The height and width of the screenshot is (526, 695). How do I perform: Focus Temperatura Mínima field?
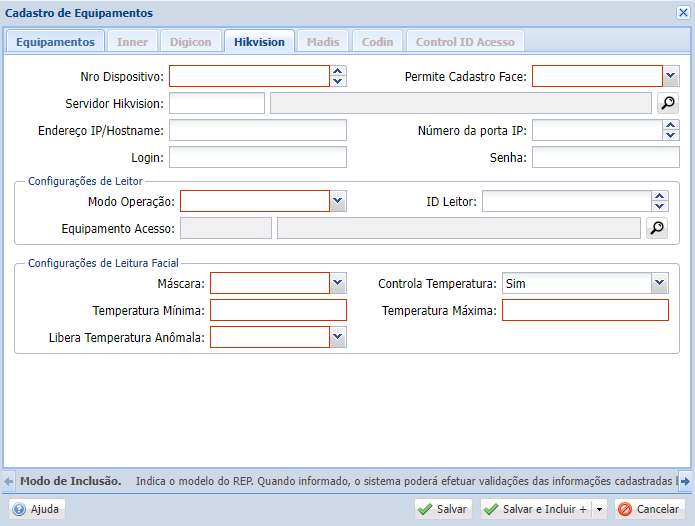click(278, 310)
